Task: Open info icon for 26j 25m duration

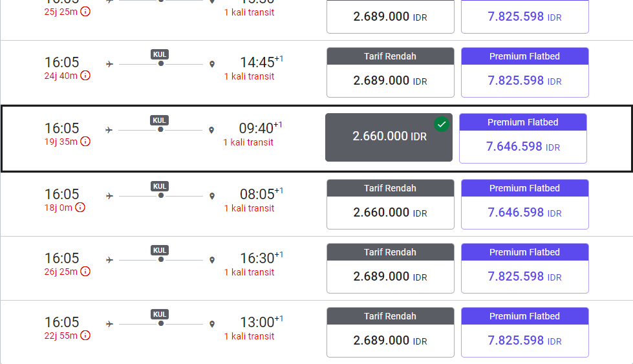Action: (x=85, y=272)
